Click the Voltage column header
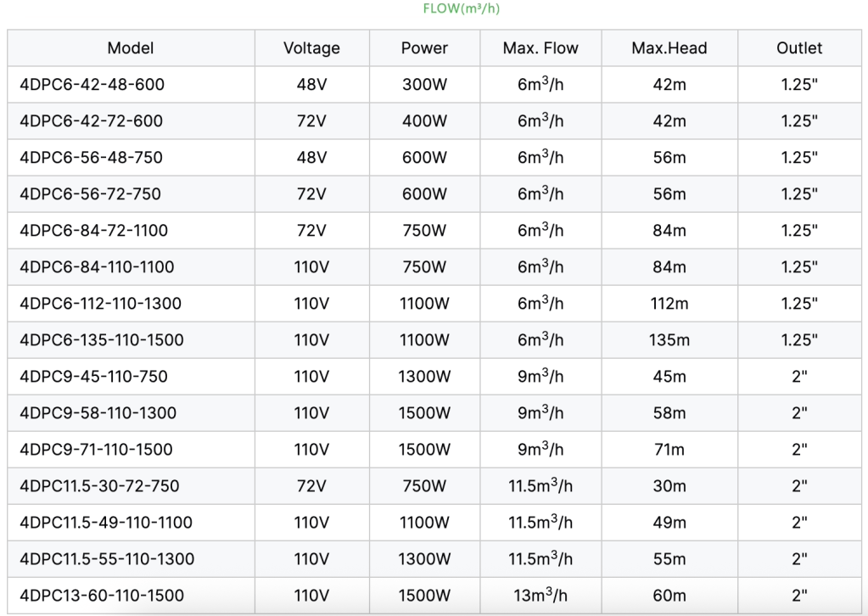The width and height of the screenshot is (868, 616). (311, 48)
